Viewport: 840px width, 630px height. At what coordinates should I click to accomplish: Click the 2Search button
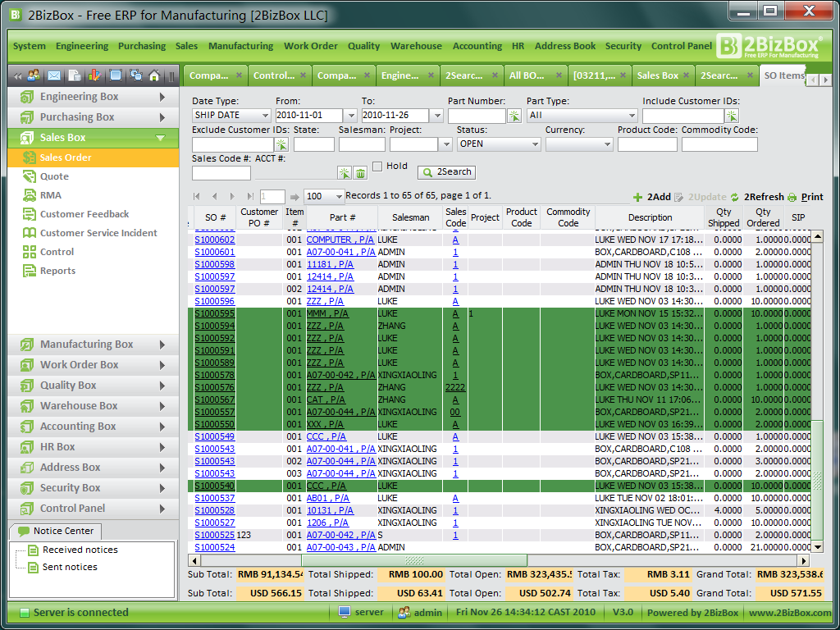coord(446,172)
